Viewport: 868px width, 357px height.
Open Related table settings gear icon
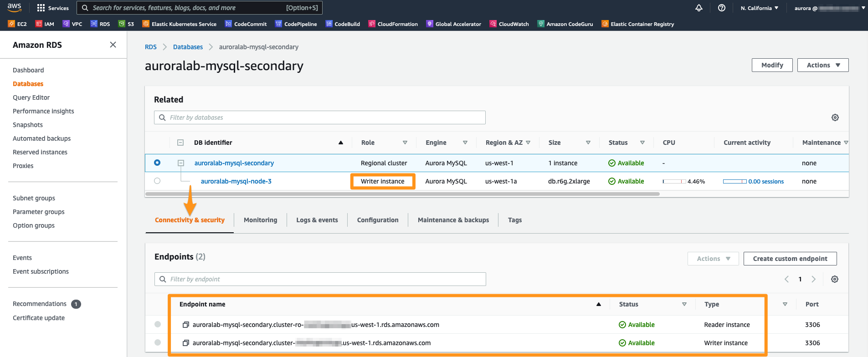[x=835, y=117]
